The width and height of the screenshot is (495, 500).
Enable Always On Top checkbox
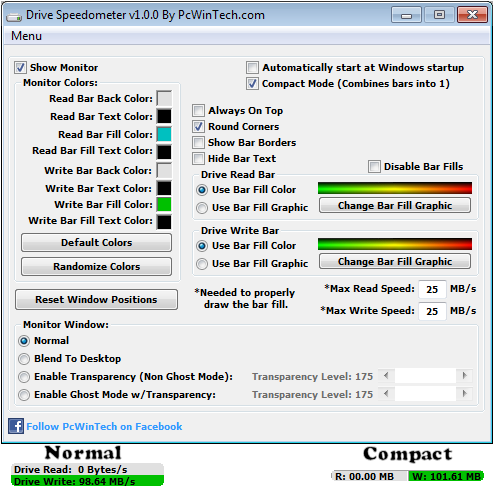[x=198, y=110]
